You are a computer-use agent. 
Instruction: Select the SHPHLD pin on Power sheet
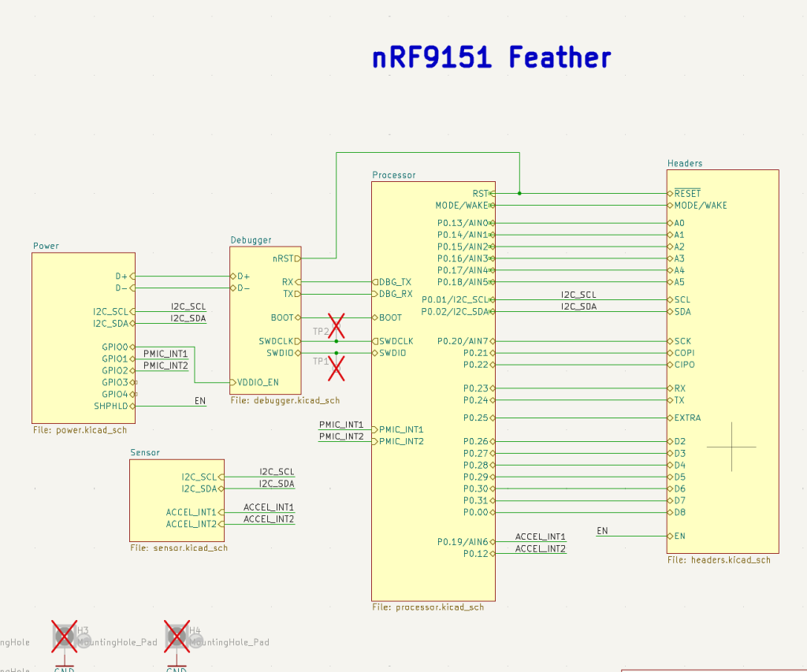[x=113, y=406]
